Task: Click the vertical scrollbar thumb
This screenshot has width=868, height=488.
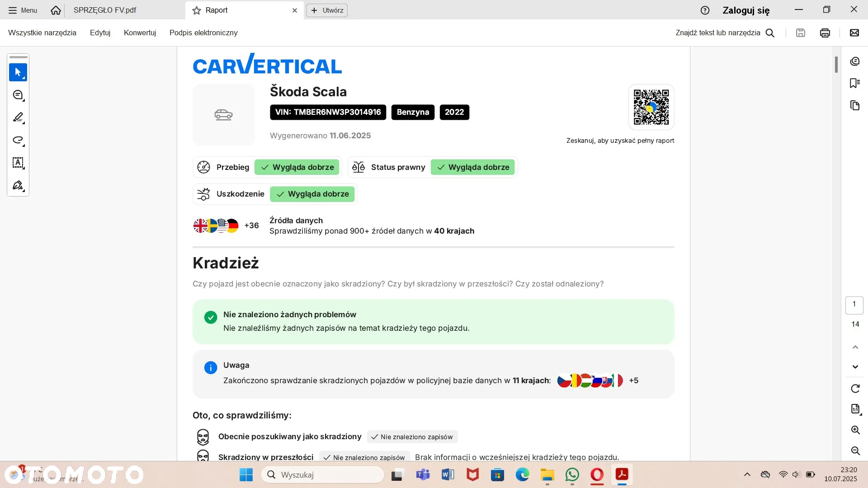Action: 836,65
